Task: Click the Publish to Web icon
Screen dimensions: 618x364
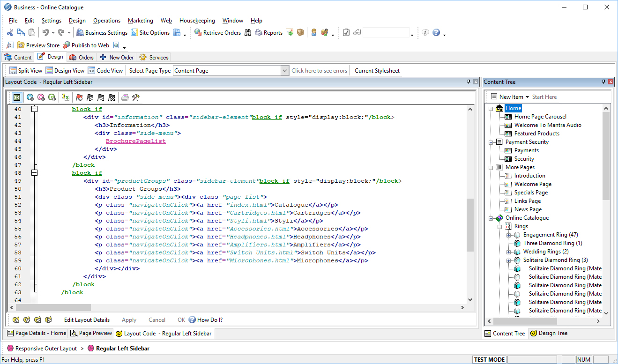Action: 67,45
